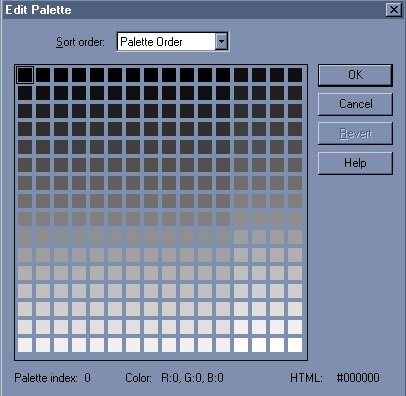Click the '#000000' HTML color value
This screenshot has height=396, width=406.
(x=358, y=378)
